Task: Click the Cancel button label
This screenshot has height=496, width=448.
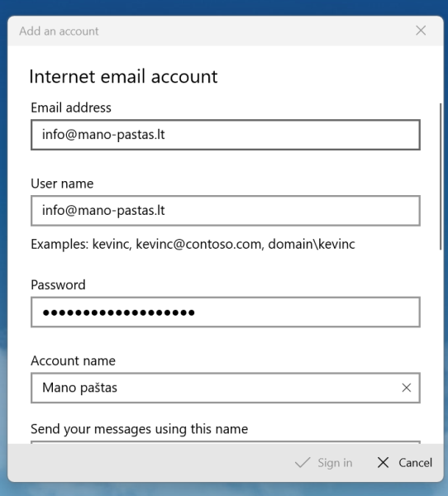Action: click(x=415, y=463)
